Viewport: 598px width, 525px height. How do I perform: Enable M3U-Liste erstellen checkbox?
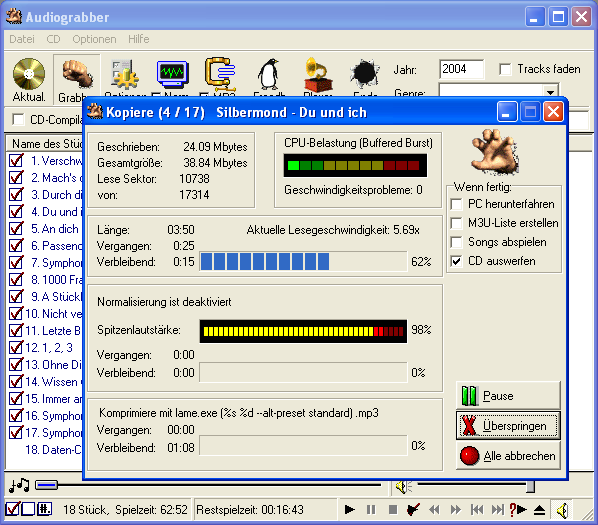coord(456,223)
